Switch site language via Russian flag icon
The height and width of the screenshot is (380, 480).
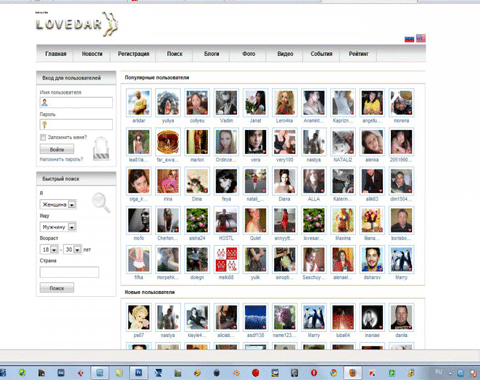coord(409,39)
